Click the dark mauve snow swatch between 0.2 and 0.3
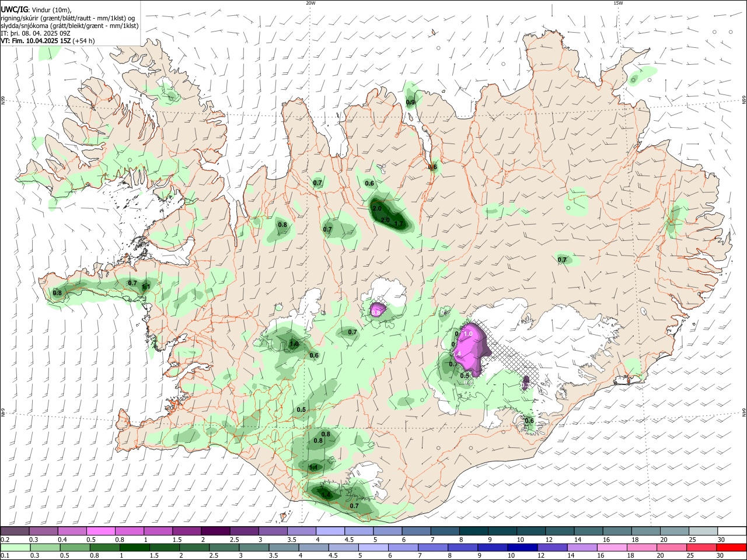 15,531
